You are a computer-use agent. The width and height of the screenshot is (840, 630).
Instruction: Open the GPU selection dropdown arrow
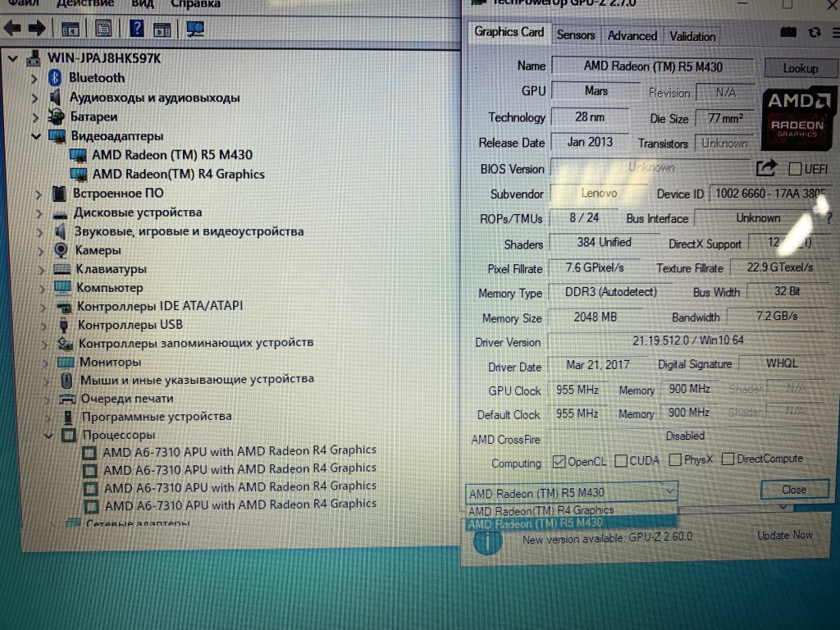click(669, 491)
